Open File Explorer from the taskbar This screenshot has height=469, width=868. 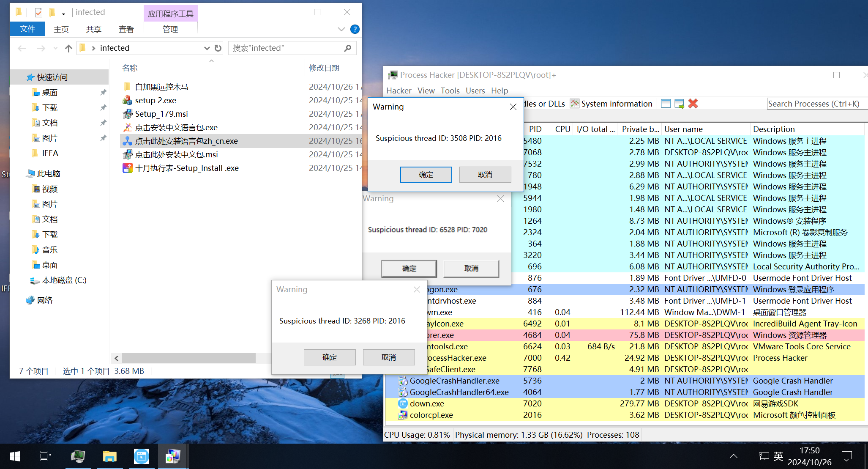coord(109,456)
